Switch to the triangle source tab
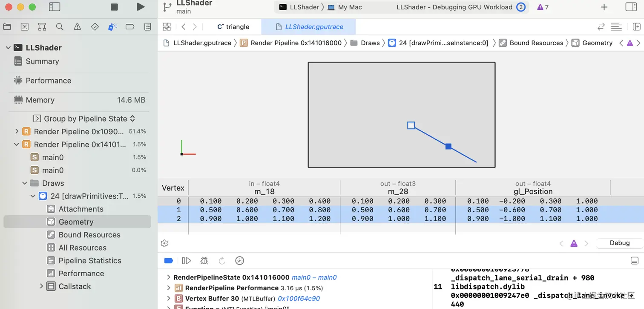The height and width of the screenshot is (309, 644). 233,26
